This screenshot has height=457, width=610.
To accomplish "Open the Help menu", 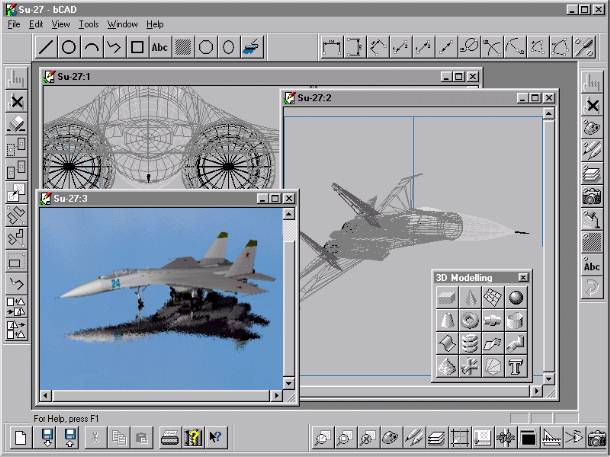I will click(155, 24).
